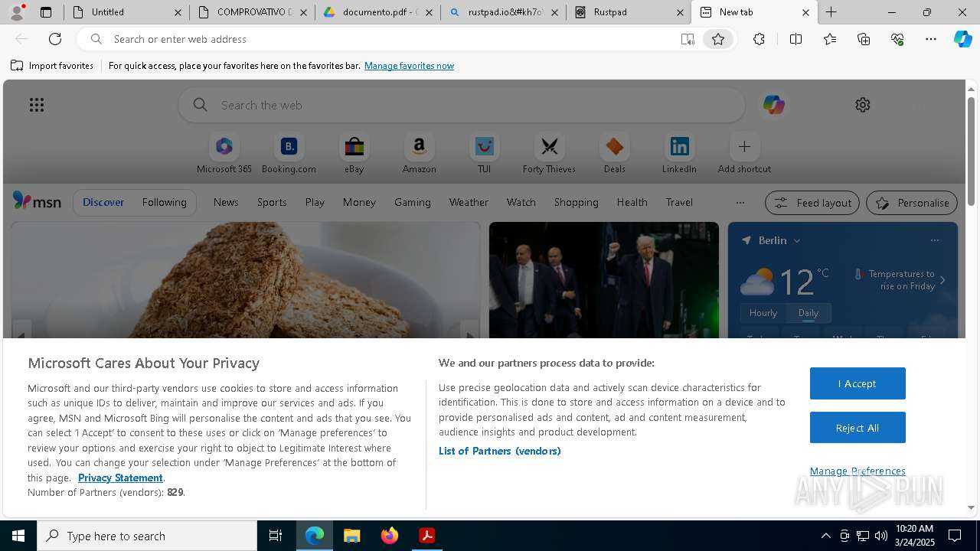Expand temperatures forecast chevron
This screenshot has width=980, height=551.
pyautogui.click(x=942, y=280)
